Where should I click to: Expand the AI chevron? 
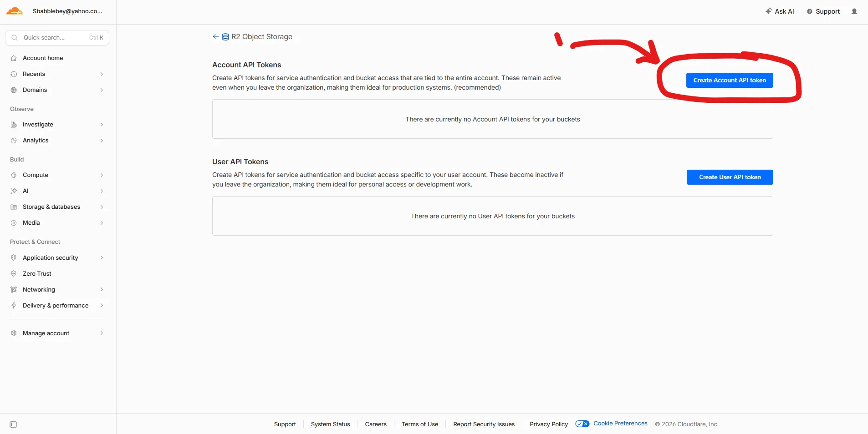(x=102, y=191)
